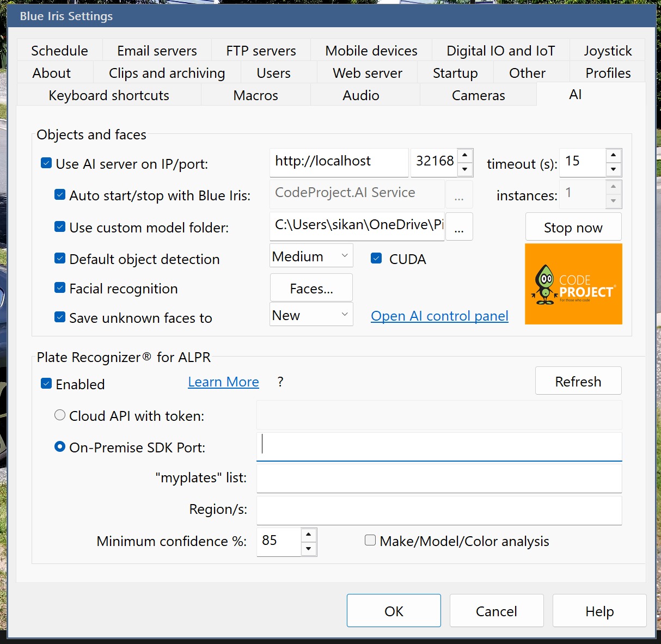Open the Web server tab
The width and height of the screenshot is (661, 644).
point(368,73)
